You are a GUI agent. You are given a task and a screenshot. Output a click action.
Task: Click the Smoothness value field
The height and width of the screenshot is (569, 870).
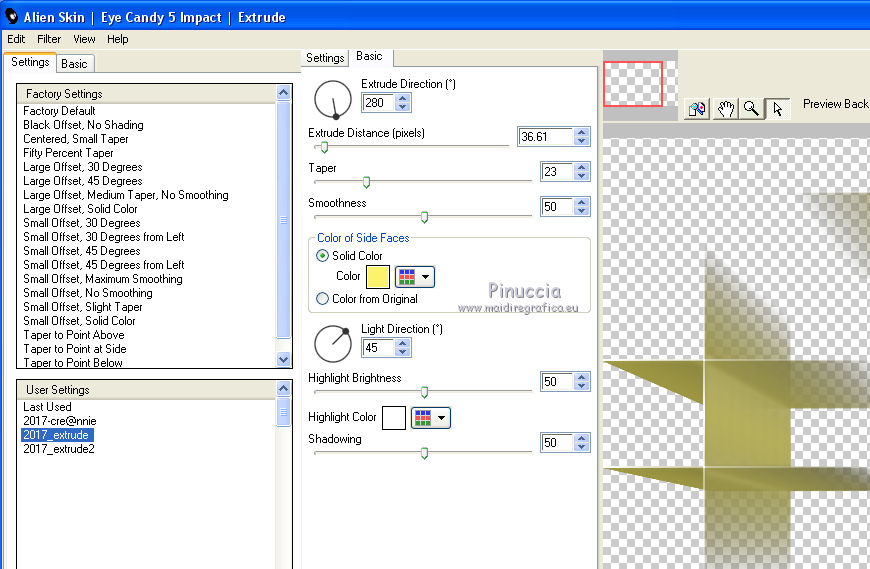[557, 206]
